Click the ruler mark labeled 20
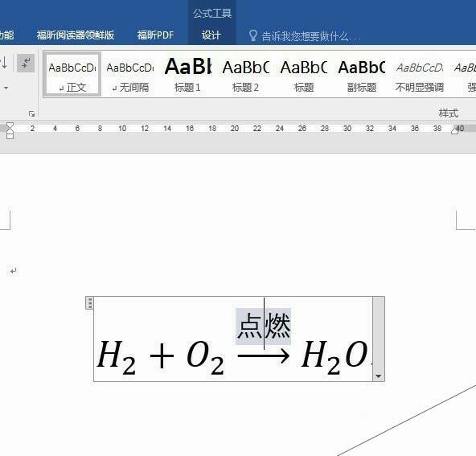This screenshot has width=476, height=456. (234, 128)
